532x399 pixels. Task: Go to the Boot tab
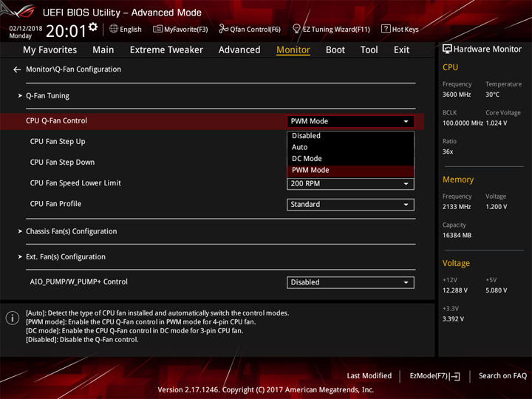[x=335, y=50]
